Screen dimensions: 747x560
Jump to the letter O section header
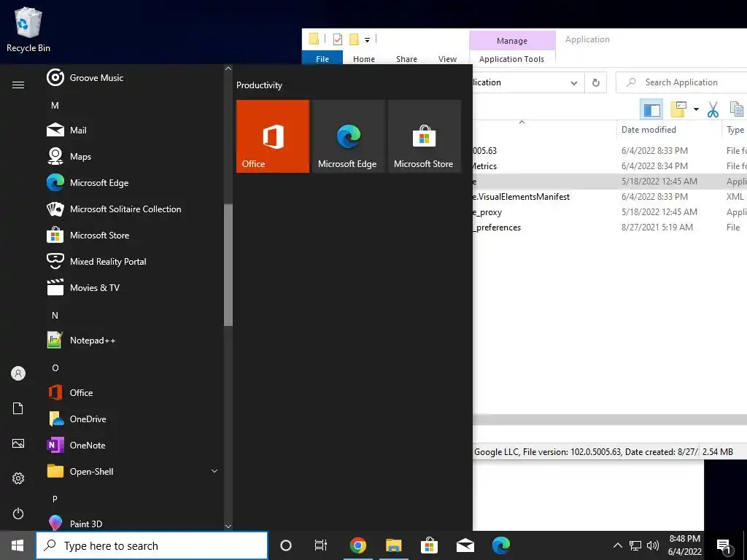(x=55, y=367)
